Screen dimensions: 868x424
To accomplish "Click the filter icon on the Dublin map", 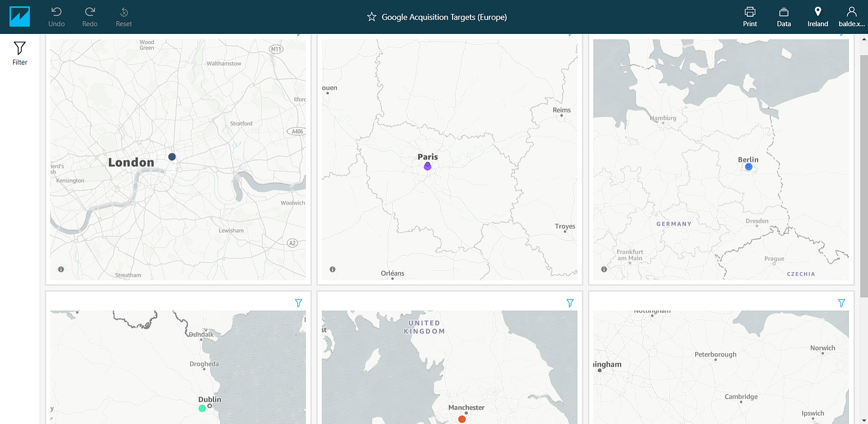I will (299, 303).
